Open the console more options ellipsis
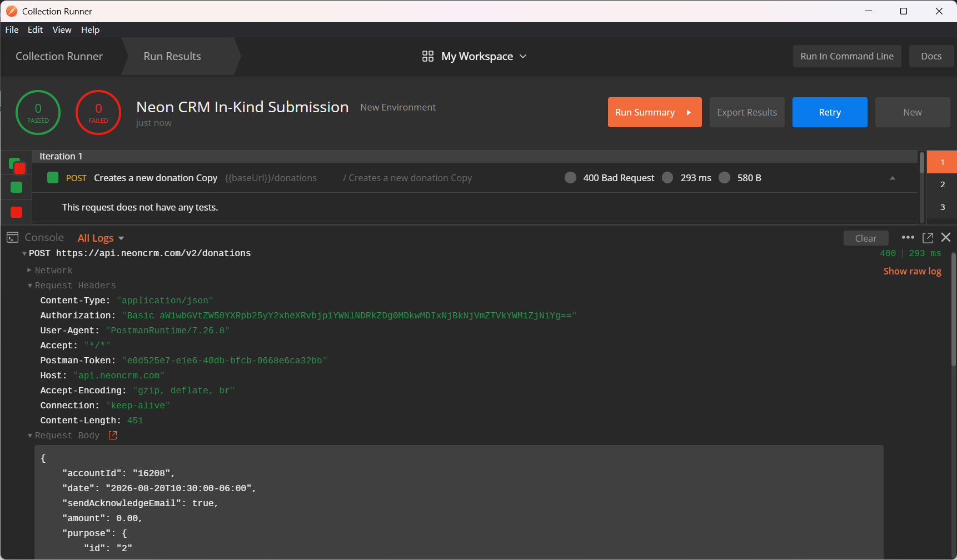 [x=908, y=237]
